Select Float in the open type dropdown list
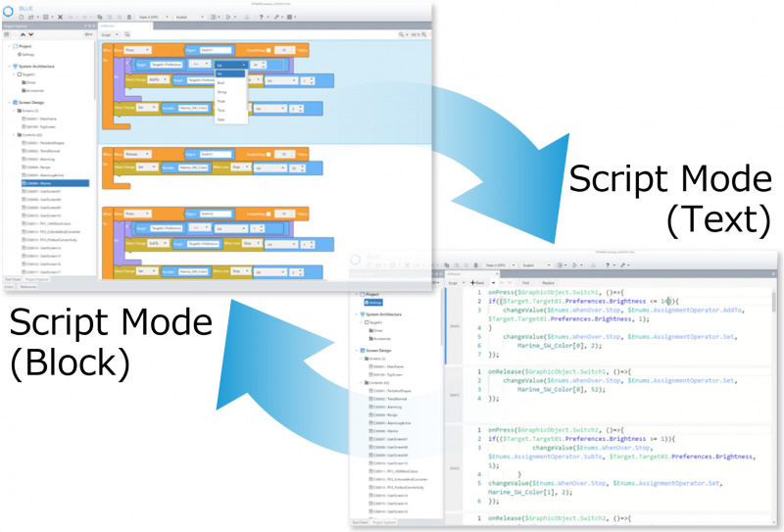 [221, 100]
